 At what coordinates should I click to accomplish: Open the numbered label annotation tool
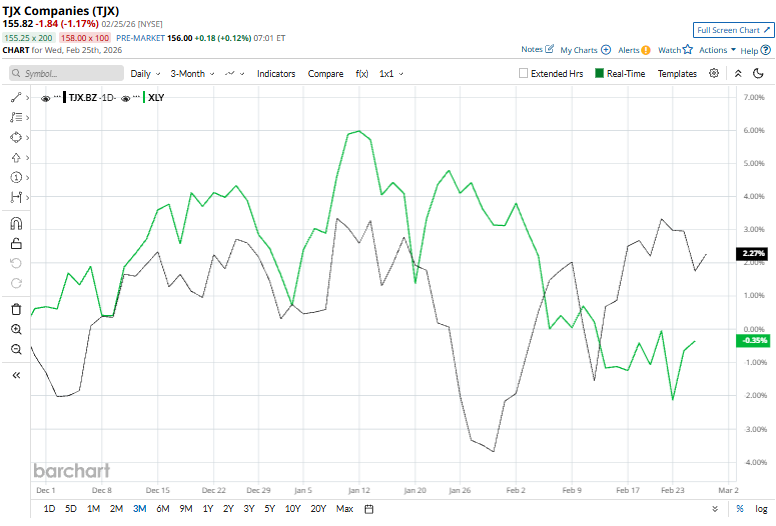point(16,177)
